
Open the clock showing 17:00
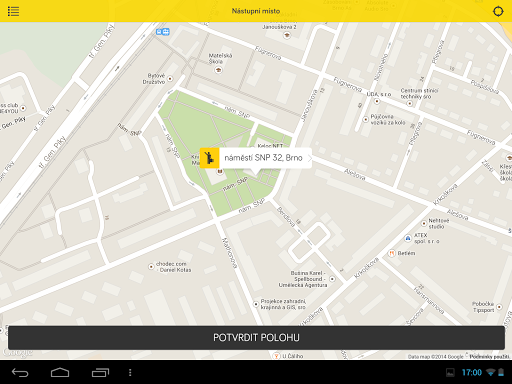pos(472,372)
